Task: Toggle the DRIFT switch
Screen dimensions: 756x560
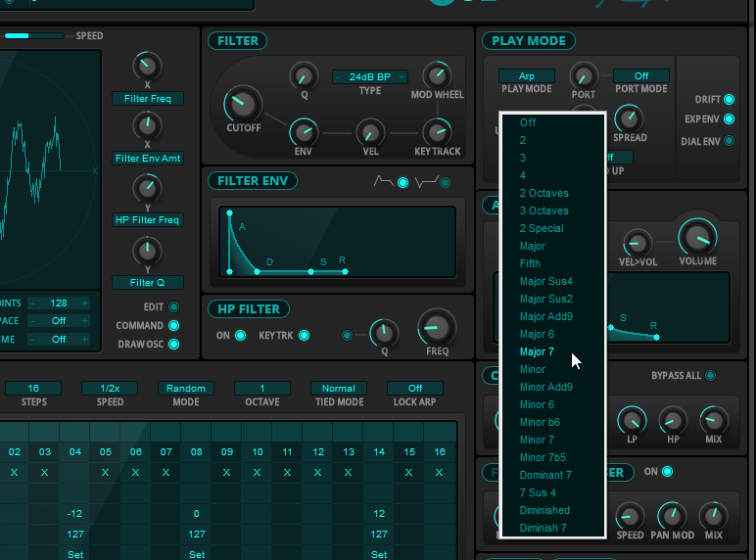Action: (x=729, y=99)
